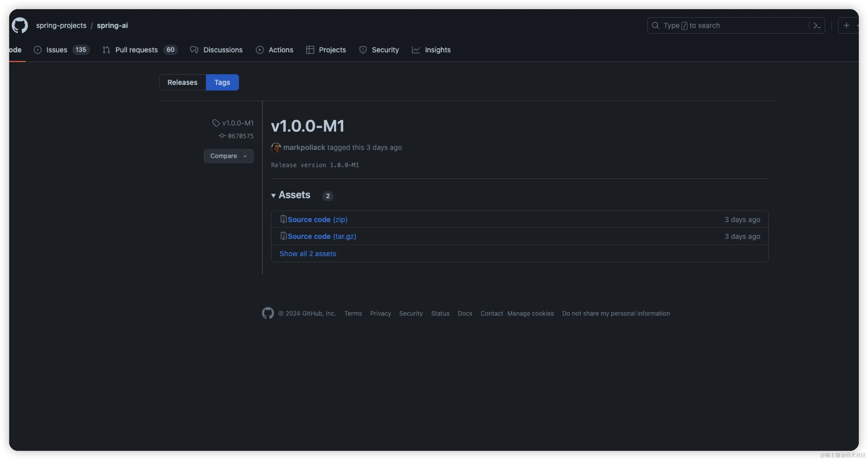Switch to the Releases tab

pyautogui.click(x=182, y=82)
